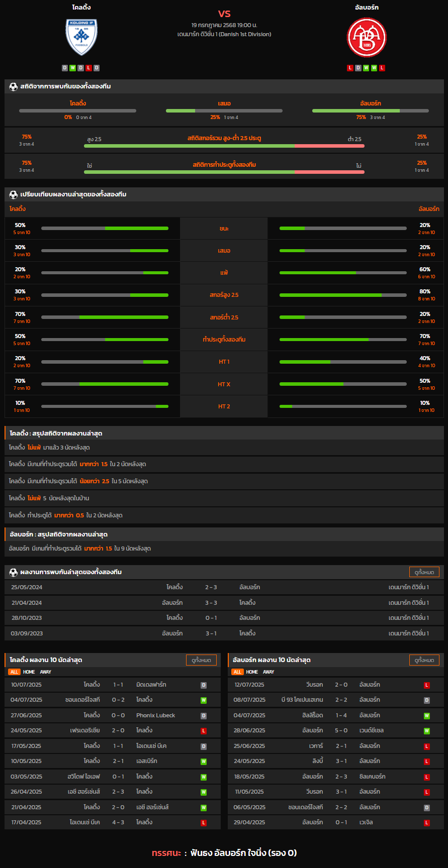Screen dimensions: 448x868
Task: Click L result badge in 25/06/2025 row
Action: [427, 746]
